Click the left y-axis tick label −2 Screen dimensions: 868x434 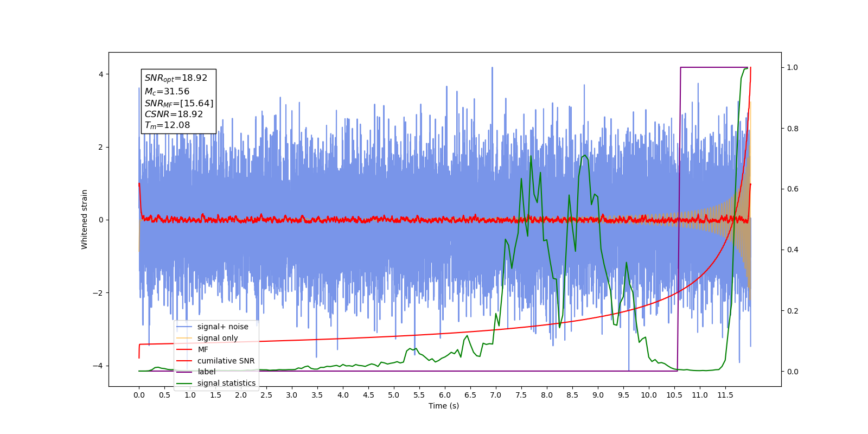(98, 293)
